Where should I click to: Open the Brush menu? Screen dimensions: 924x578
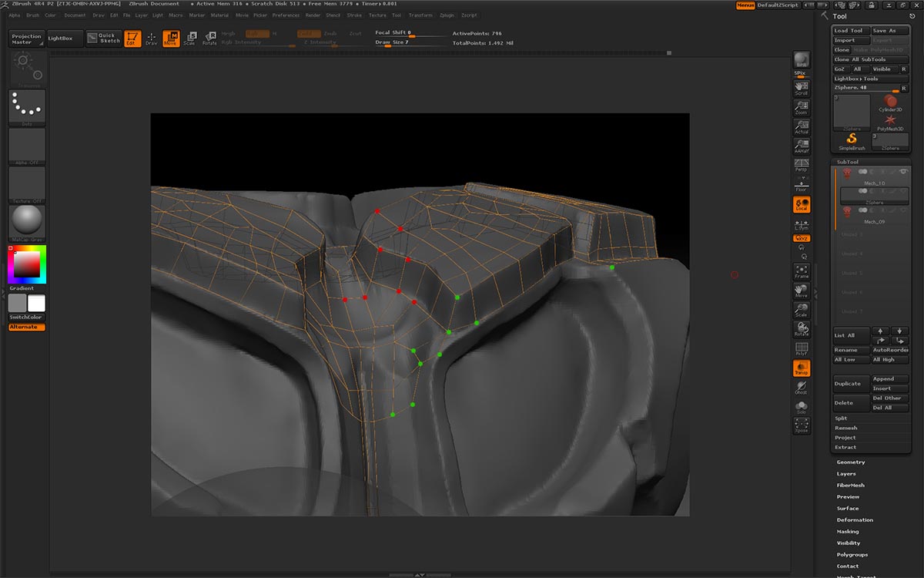coord(32,15)
